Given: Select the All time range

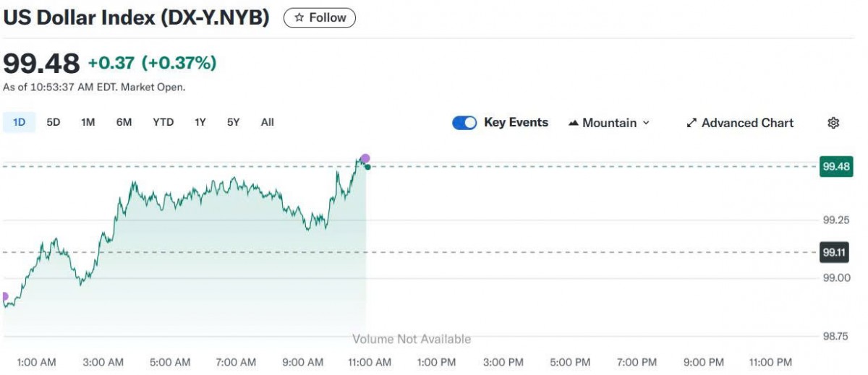Looking at the screenshot, I should pyautogui.click(x=268, y=122).
